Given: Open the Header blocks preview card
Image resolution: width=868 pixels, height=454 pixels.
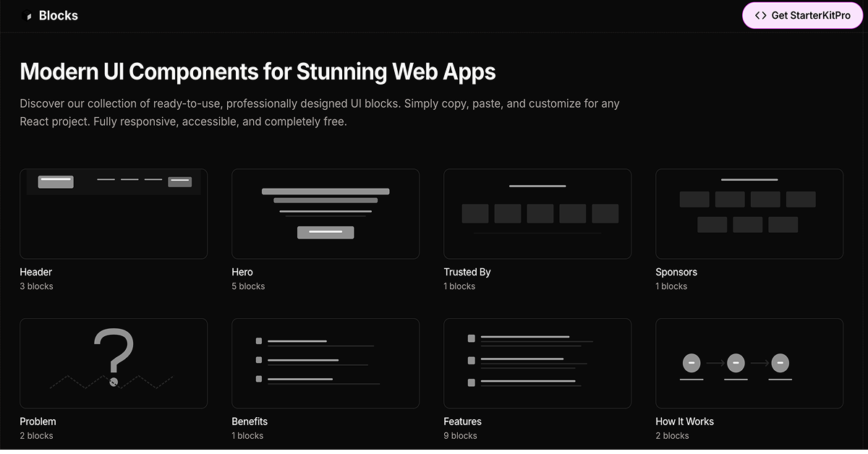Looking at the screenshot, I should [114, 213].
